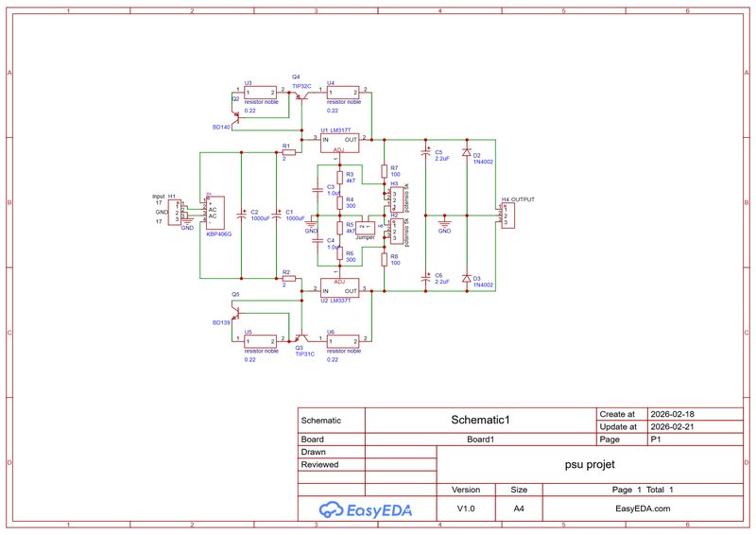Select the C2 1000uF capacitor symbol
The width and height of the screenshot is (756, 535).
coord(242,216)
